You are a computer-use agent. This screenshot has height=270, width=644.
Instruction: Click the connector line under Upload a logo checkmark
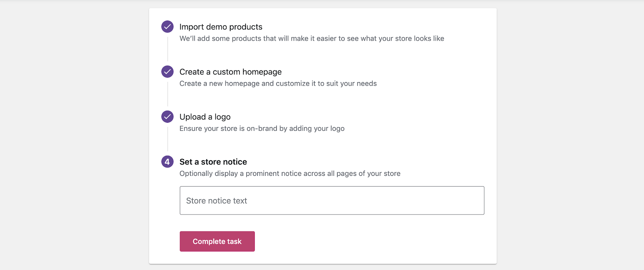click(167, 139)
